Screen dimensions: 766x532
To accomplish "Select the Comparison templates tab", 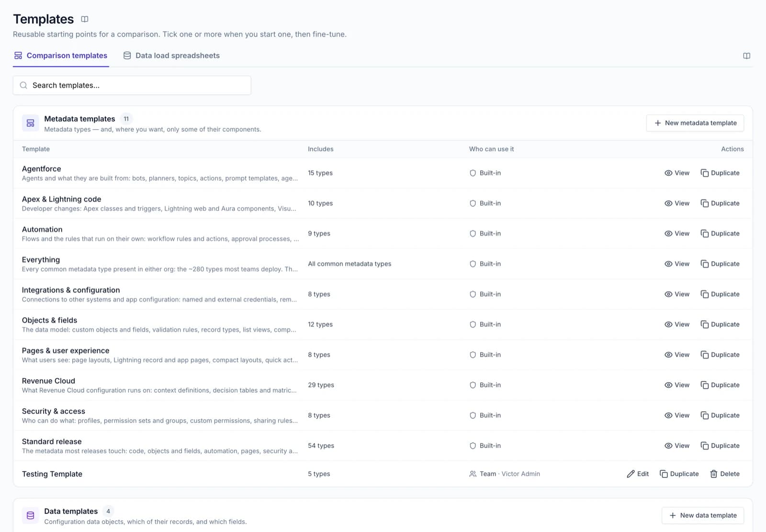I will pyautogui.click(x=61, y=56).
